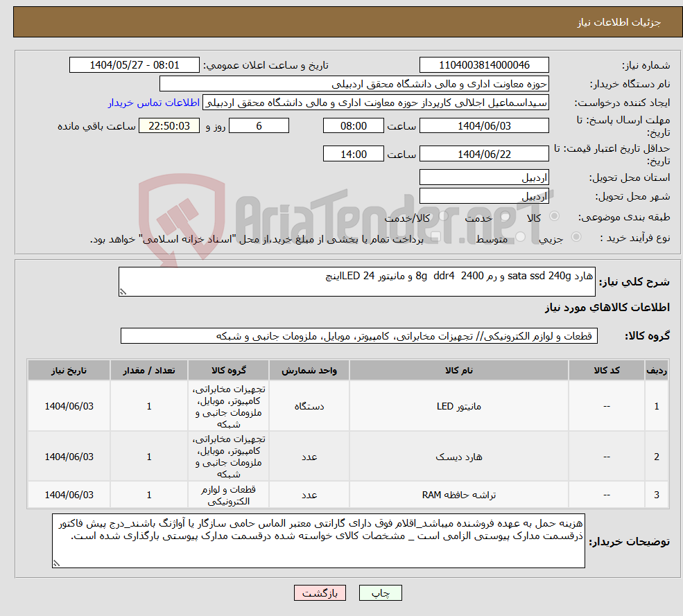This screenshot has height=616, width=683.
Task: Click the مانیتور LED item name cell
Action: (x=458, y=406)
